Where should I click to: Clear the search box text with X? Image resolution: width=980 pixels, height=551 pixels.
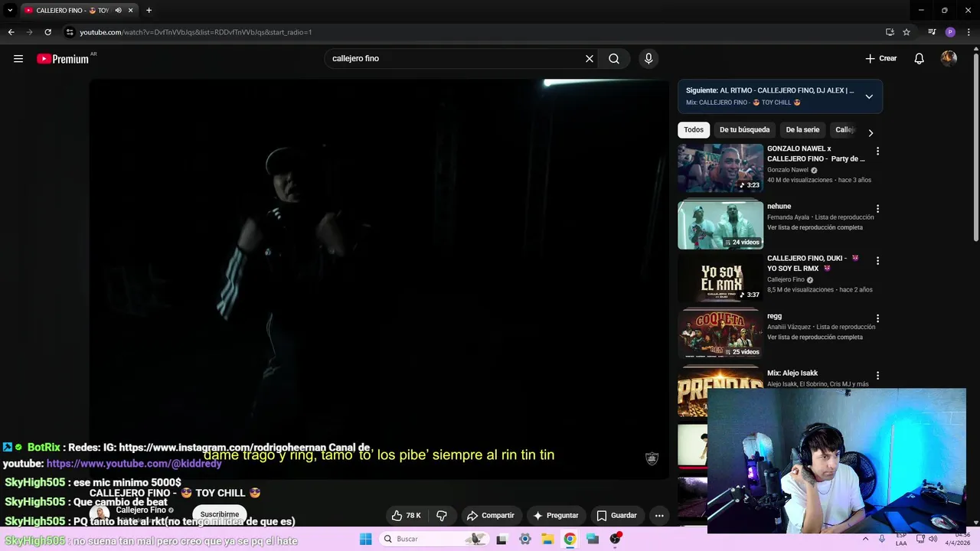(590, 59)
